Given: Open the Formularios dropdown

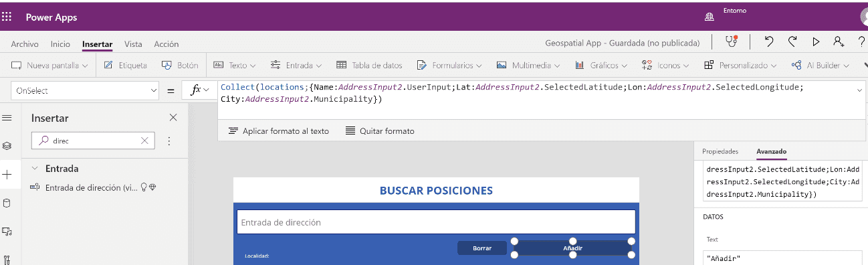Looking at the screenshot, I should pyautogui.click(x=449, y=66).
